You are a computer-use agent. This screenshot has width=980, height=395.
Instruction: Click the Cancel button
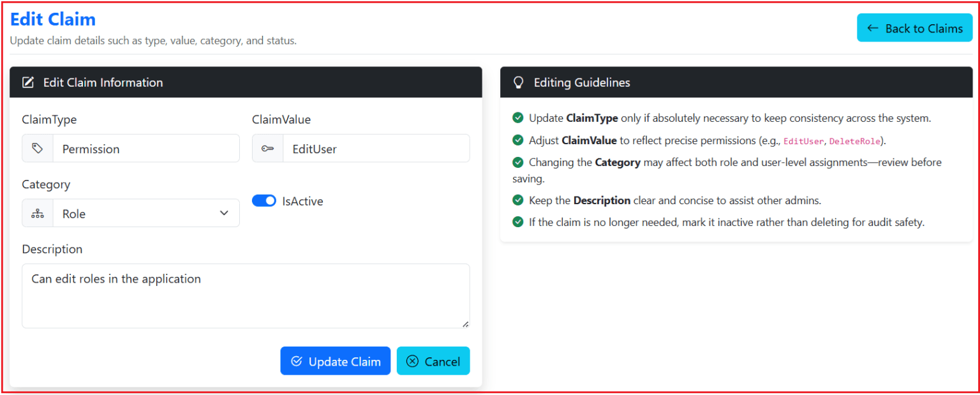433,361
